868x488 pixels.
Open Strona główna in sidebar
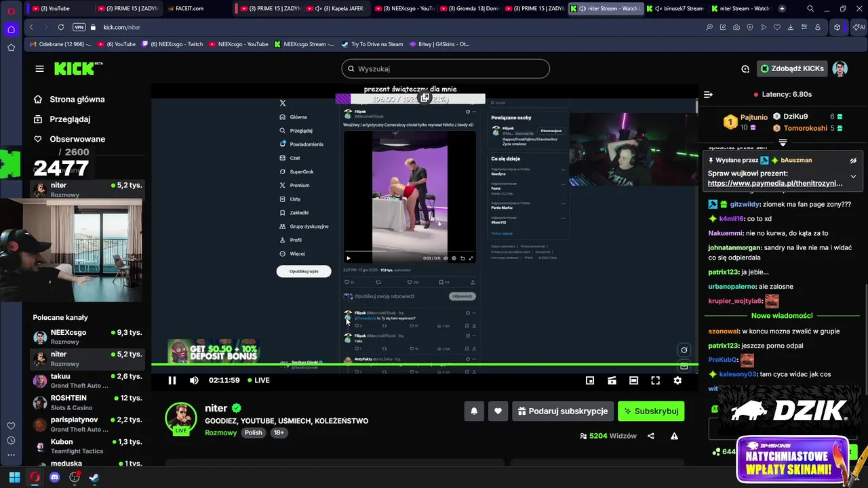pyautogui.click(x=77, y=99)
